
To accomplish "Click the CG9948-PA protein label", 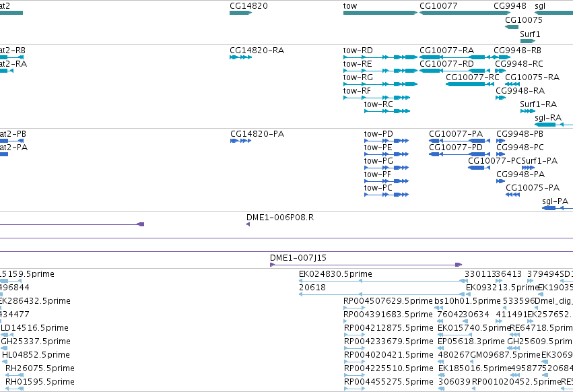I will [x=520, y=175].
